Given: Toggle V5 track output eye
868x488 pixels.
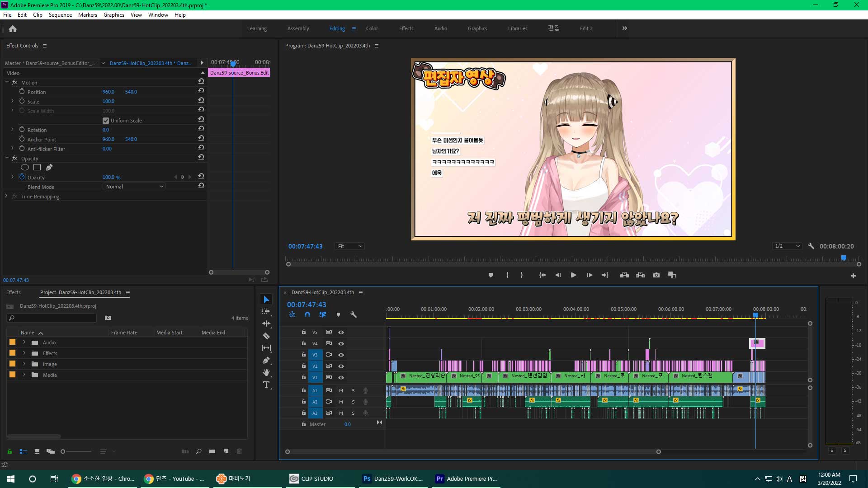Looking at the screenshot, I should (x=341, y=332).
